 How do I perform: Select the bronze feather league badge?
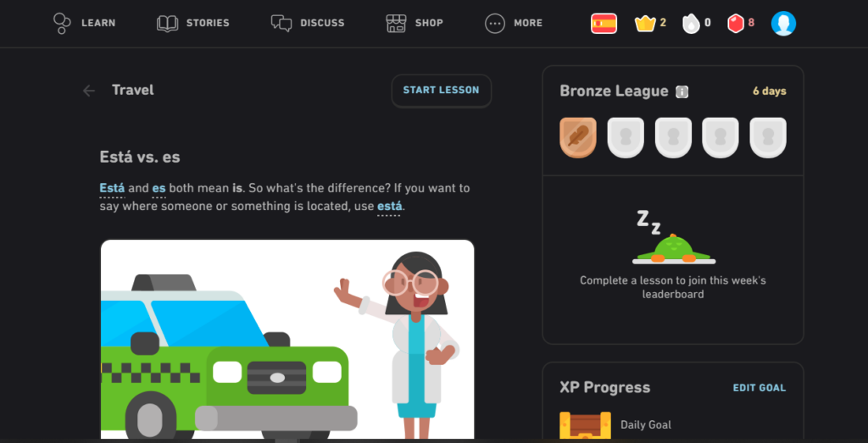(578, 137)
